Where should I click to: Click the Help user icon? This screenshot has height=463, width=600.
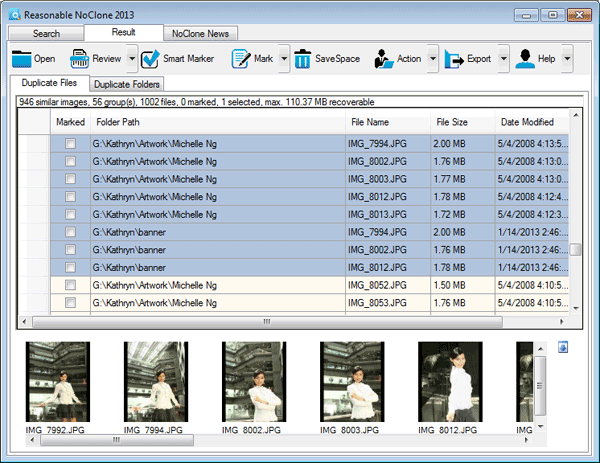click(524, 59)
